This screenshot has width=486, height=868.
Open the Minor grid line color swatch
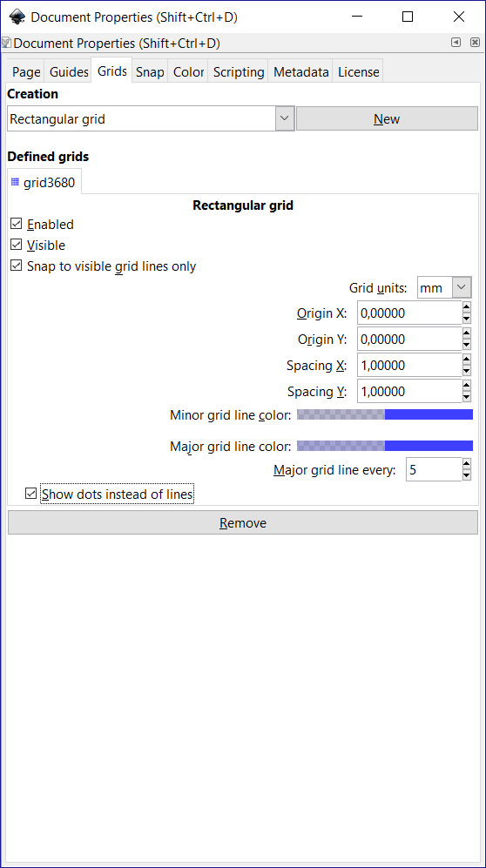tap(385, 414)
